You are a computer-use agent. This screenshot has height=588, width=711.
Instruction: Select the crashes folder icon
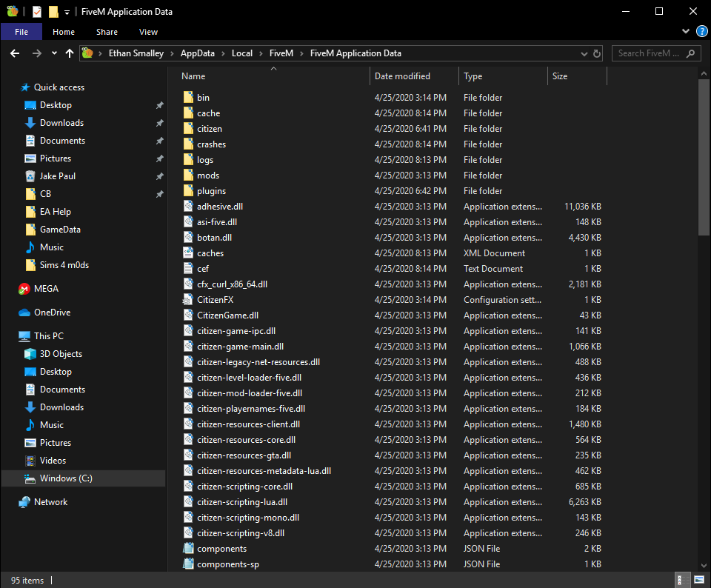pos(188,144)
